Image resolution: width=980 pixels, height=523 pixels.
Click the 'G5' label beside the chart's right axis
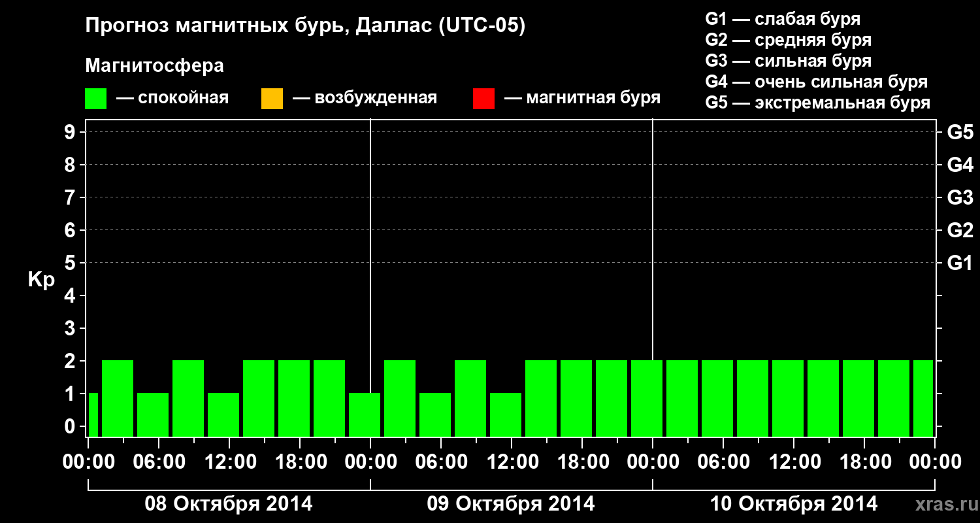click(x=960, y=132)
